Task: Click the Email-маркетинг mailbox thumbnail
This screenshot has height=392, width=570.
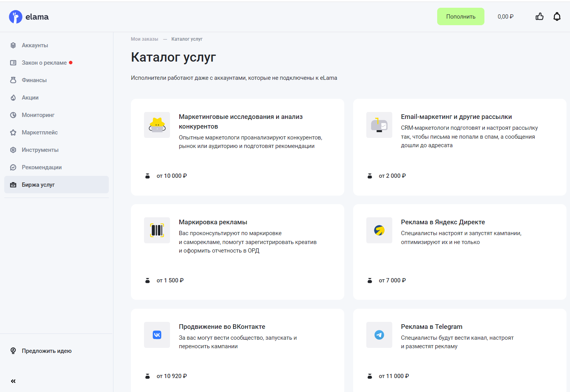Action: pos(379,125)
